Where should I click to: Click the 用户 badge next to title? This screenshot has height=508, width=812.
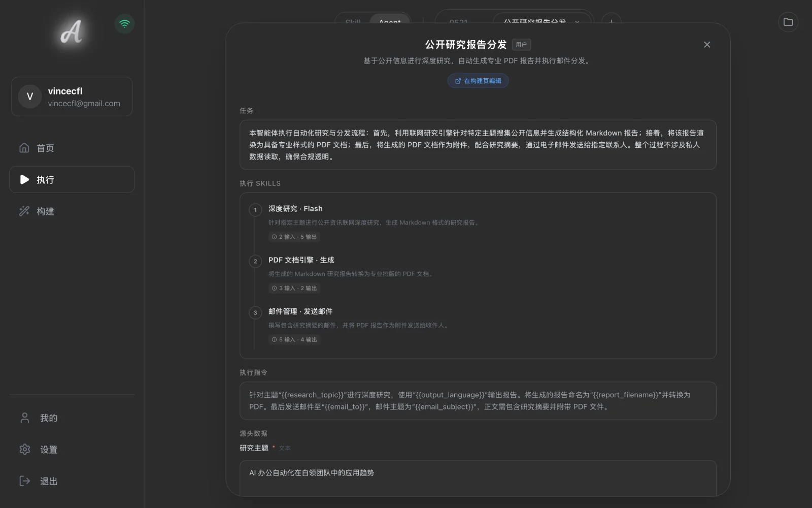point(521,45)
